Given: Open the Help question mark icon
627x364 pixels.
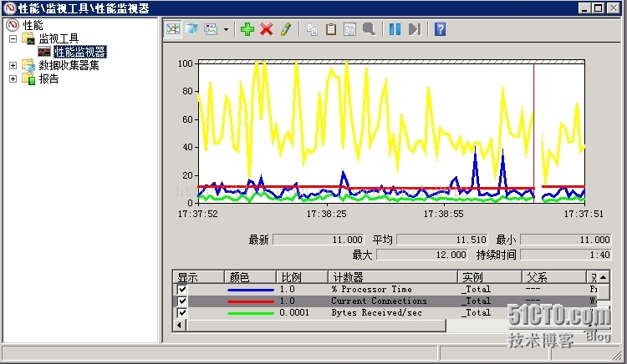Looking at the screenshot, I should [x=440, y=29].
